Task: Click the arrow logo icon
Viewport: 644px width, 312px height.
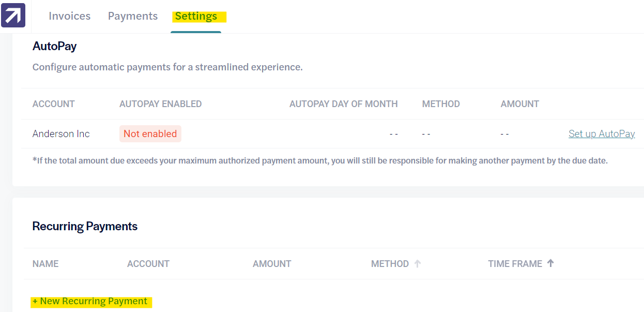Action: click(13, 16)
